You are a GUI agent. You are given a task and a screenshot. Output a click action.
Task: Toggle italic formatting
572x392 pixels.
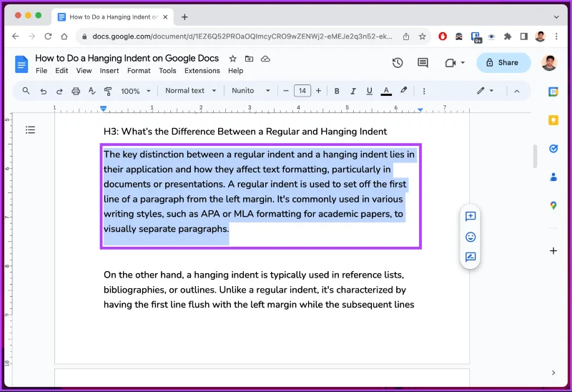[x=352, y=91]
